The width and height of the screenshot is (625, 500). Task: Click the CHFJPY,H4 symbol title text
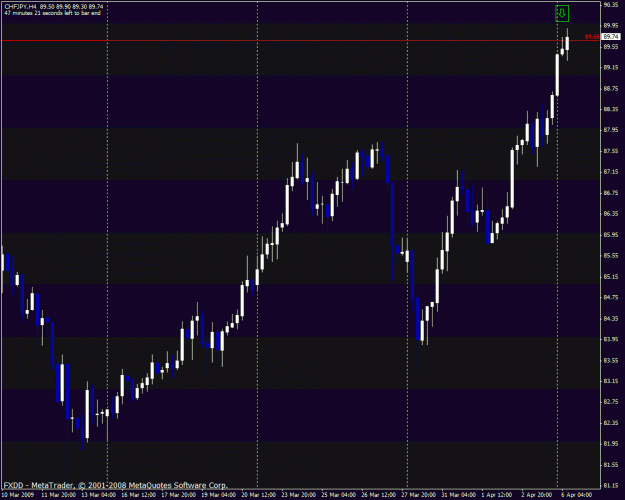pyautogui.click(x=20, y=7)
